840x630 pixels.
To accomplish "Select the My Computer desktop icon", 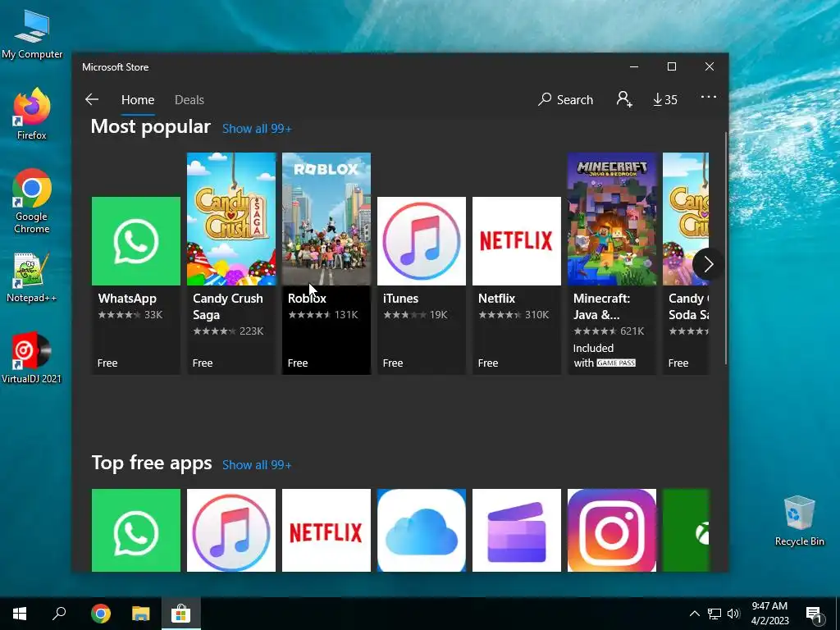I will pyautogui.click(x=32, y=34).
